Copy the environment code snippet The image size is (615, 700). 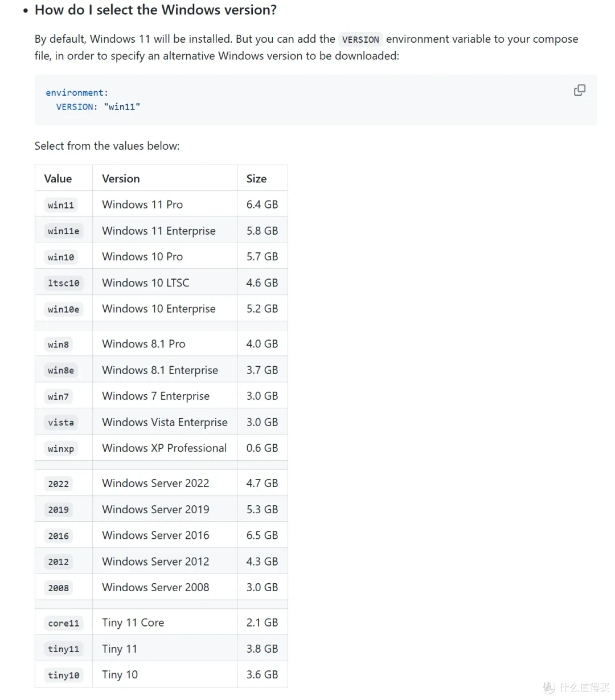579,90
